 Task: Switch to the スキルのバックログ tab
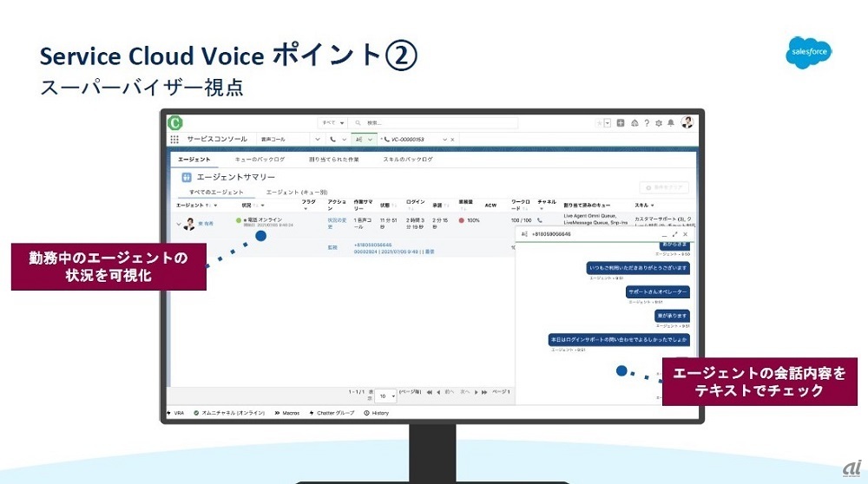point(408,160)
